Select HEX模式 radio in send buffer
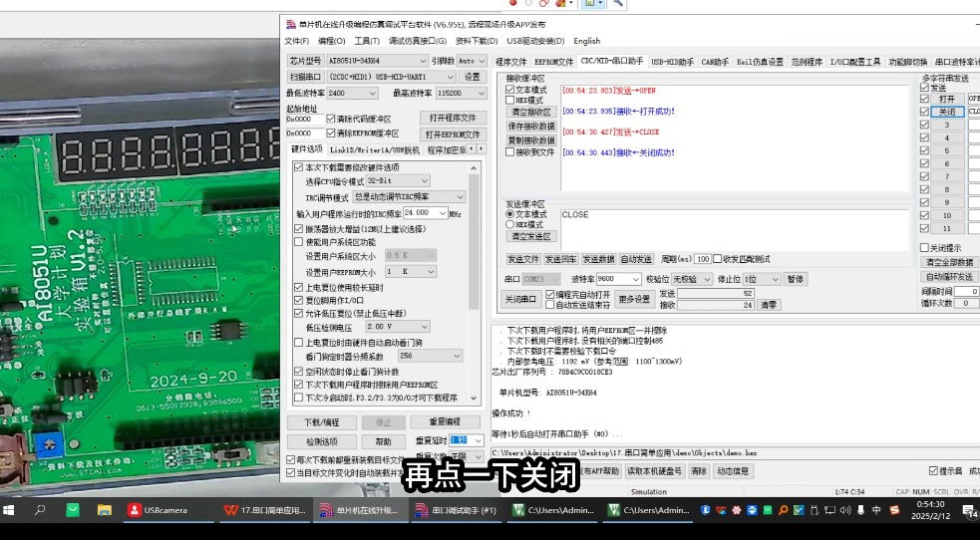The image size is (980, 540). 510,224
